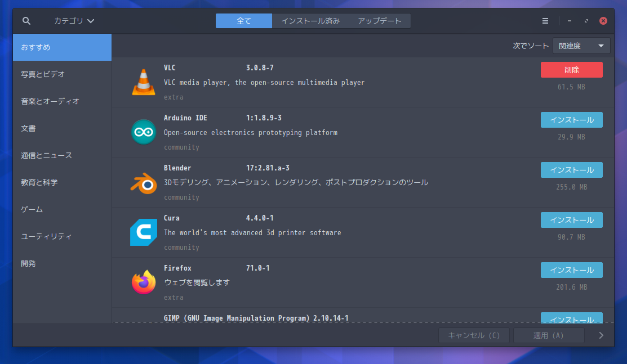Click the 90.7 MB size label
Image resolution: width=627 pixels, height=364 pixels.
pos(571,237)
